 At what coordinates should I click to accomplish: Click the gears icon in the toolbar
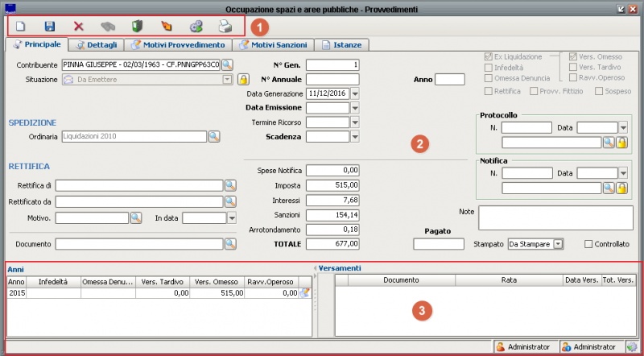pyautogui.click(x=196, y=27)
